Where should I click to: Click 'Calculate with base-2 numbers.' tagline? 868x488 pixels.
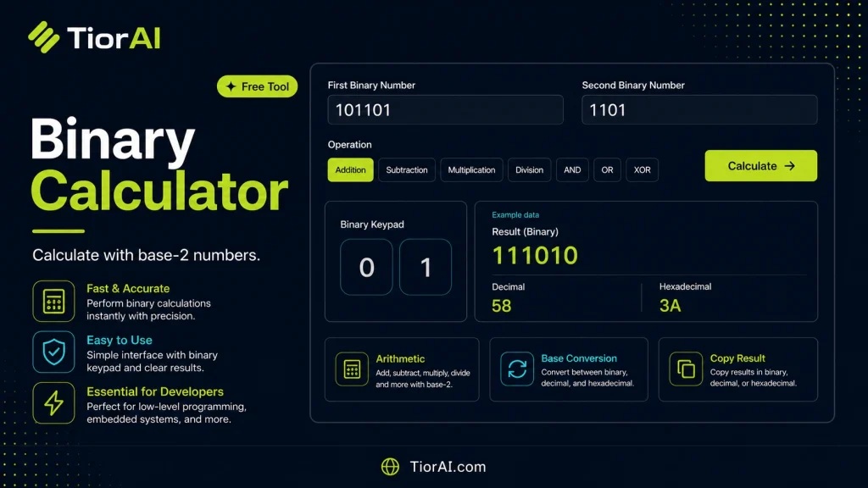(x=146, y=255)
